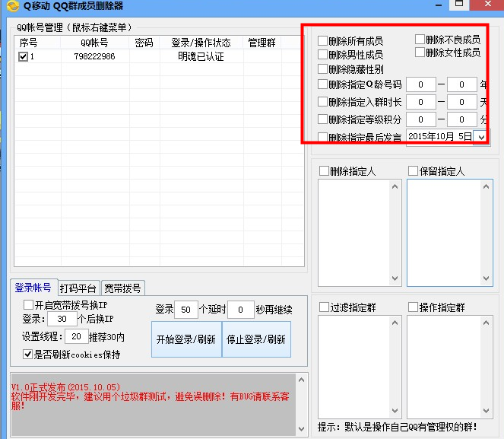504x439 pixels.
Task: Select account number 798222986 cell
Action: coord(94,56)
